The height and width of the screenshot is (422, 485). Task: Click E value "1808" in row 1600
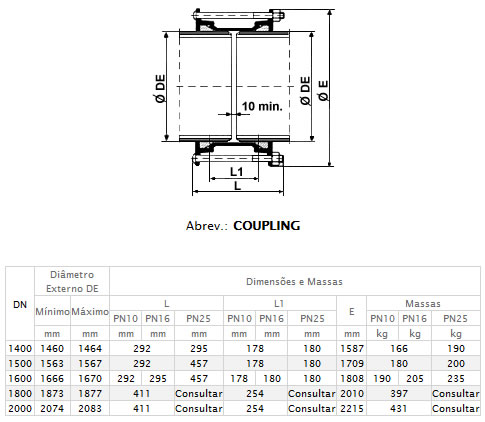click(352, 379)
